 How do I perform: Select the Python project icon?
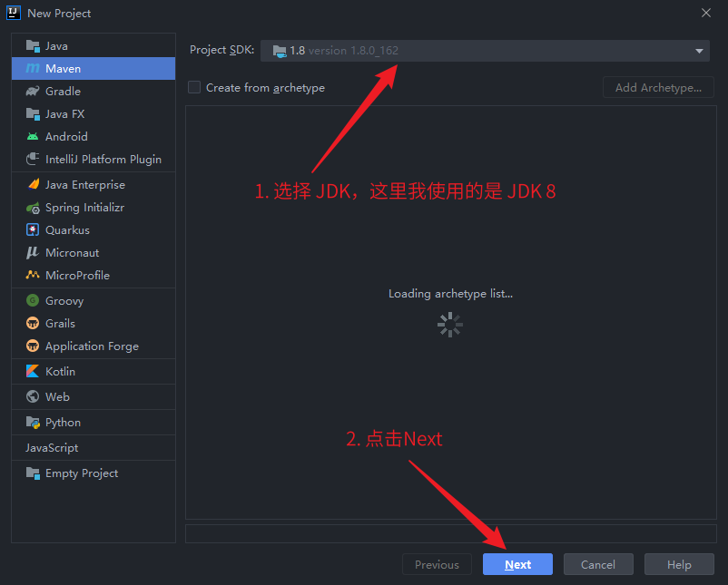(x=33, y=423)
